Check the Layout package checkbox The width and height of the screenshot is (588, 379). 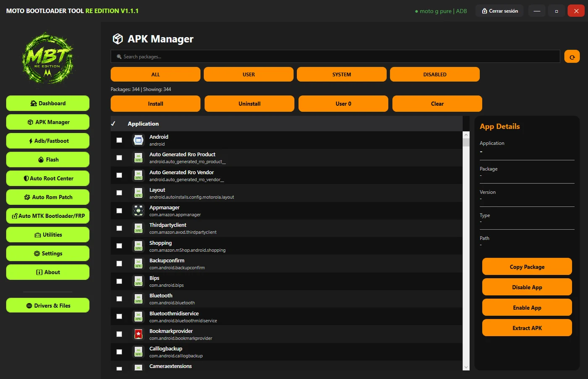pyautogui.click(x=119, y=193)
